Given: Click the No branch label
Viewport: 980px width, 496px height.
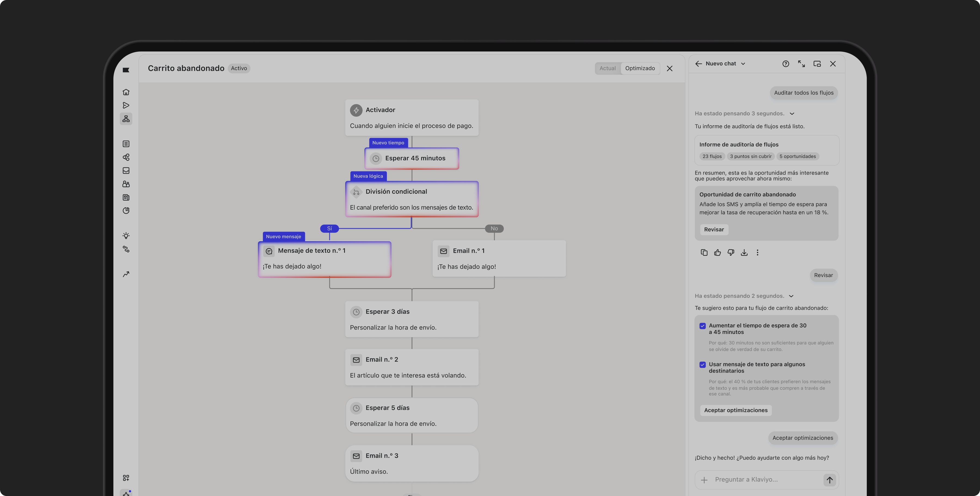Looking at the screenshot, I should pyautogui.click(x=494, y=229).
